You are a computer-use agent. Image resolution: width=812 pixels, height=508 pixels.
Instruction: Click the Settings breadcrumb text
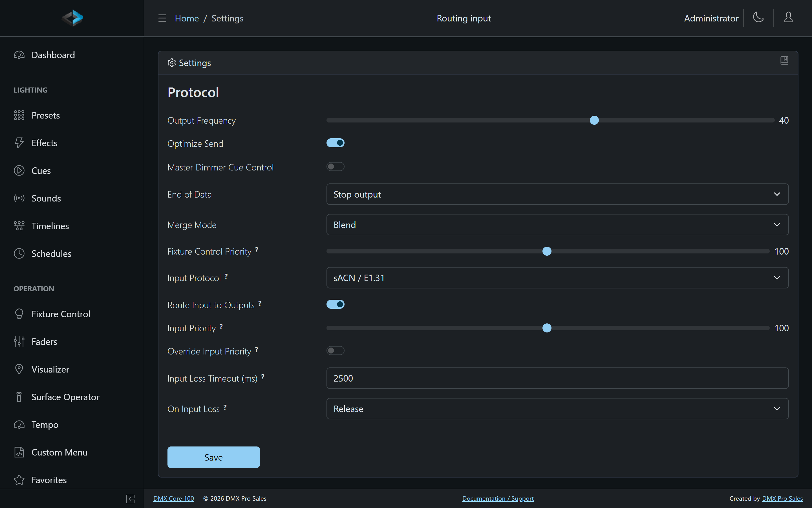click(x=228, y=18)
